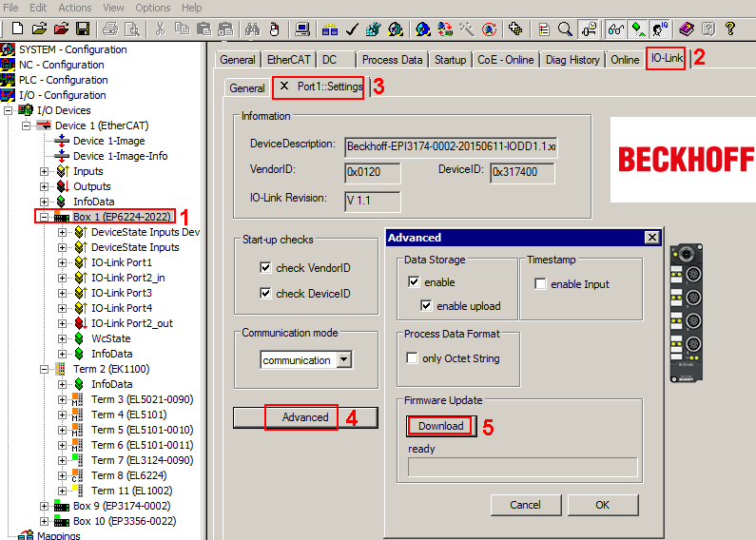Image resolution: width=756 pixels, height=540 pixels.
Task: Toggle enable upload checkbox
Action: coord(426,305)
